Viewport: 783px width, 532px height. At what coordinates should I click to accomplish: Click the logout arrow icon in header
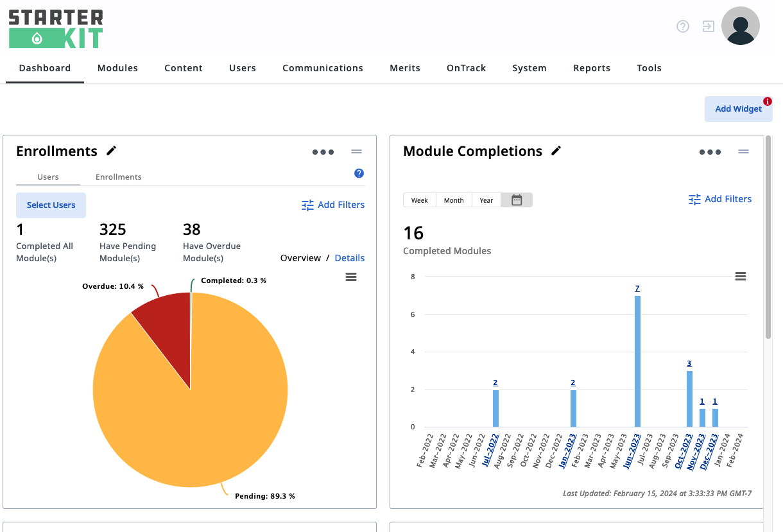[709, 26]
